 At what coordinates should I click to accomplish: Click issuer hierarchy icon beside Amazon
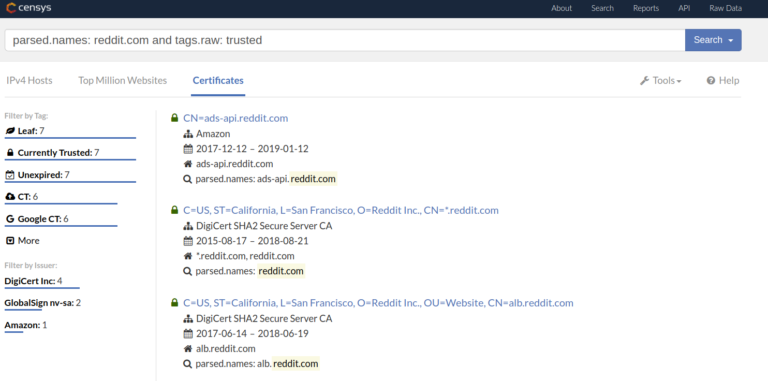(x=188, y=134)
